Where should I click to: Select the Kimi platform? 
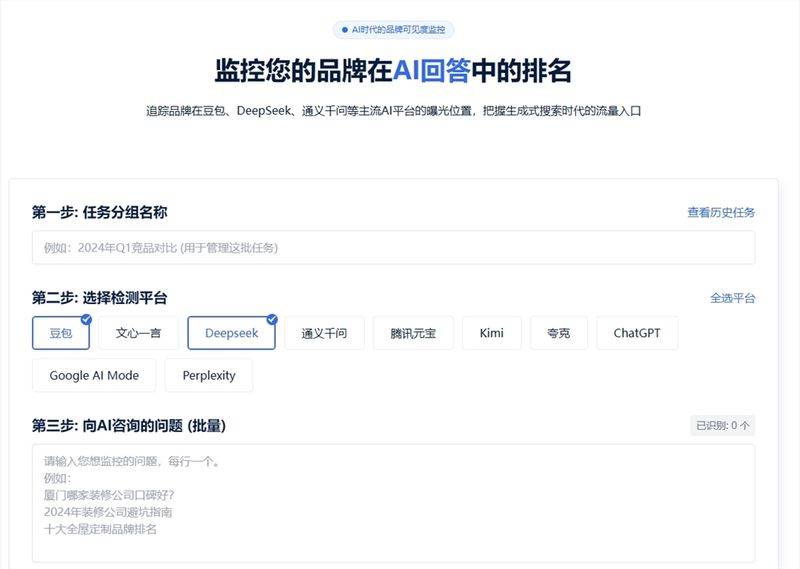[x=492, y=333]
